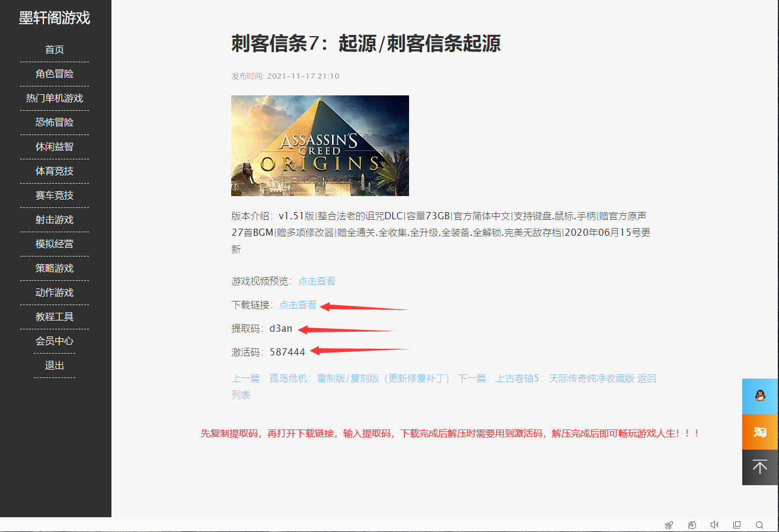Click the magnifier icon in status bar
779x532 pixels.
(x=759, y=525)
